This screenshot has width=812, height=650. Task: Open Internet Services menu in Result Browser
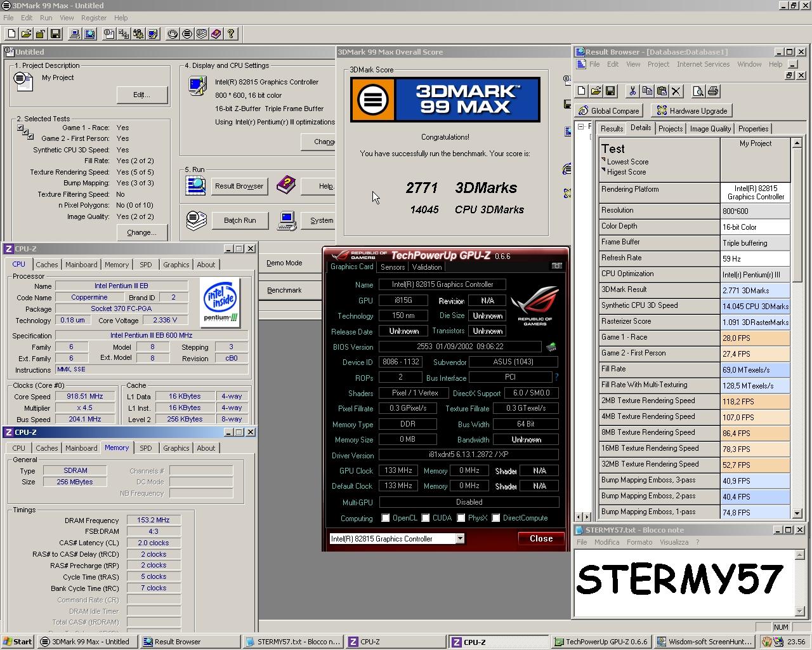703,64
